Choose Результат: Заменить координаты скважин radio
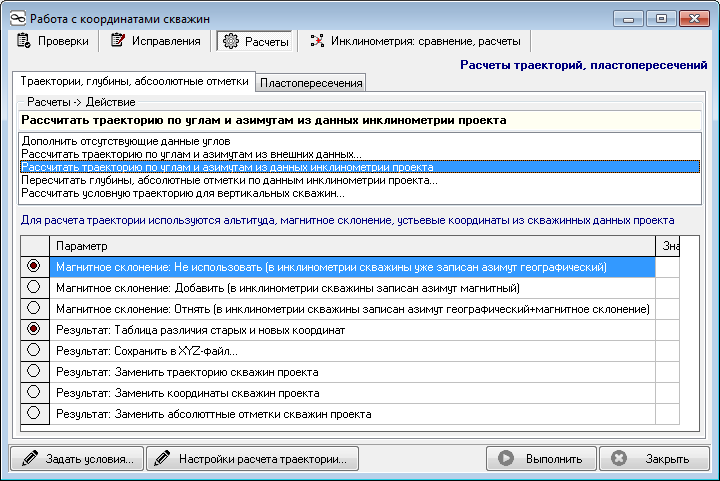The width and height of the screenshot is (720, 481). pyautogui.click(x=34, y=392)
